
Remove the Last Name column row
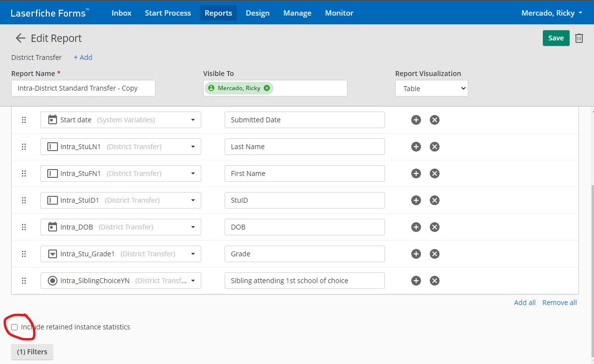435,147
